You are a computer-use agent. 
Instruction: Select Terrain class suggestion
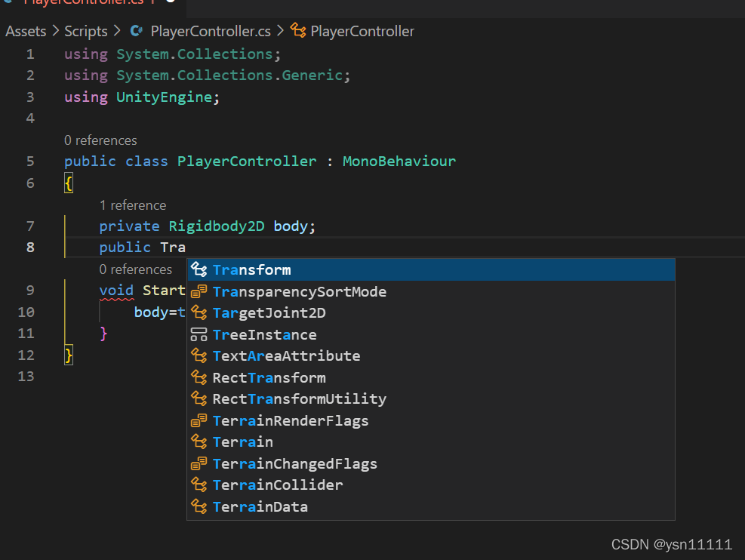click(432, 442)
